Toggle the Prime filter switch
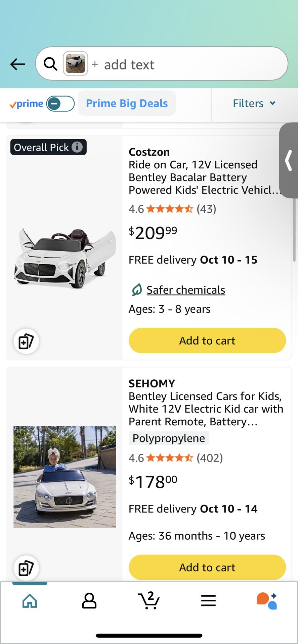The height and width of the screenshot is (644, 298). (x=60, y=104)
